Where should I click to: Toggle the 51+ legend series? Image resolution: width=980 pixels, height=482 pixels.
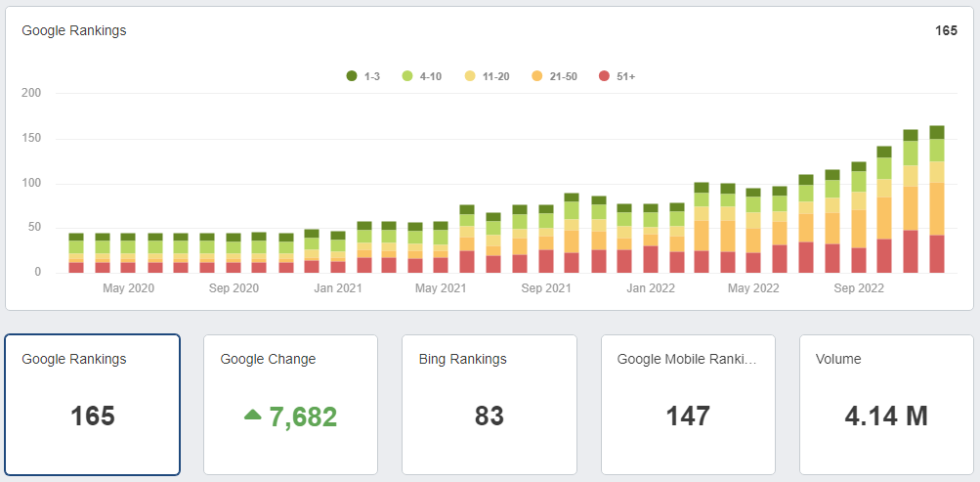pos(617,76)
